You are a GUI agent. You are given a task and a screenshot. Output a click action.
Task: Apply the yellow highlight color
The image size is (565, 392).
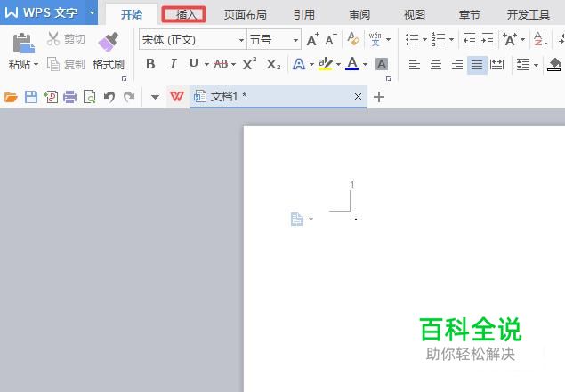pos(326,64)
